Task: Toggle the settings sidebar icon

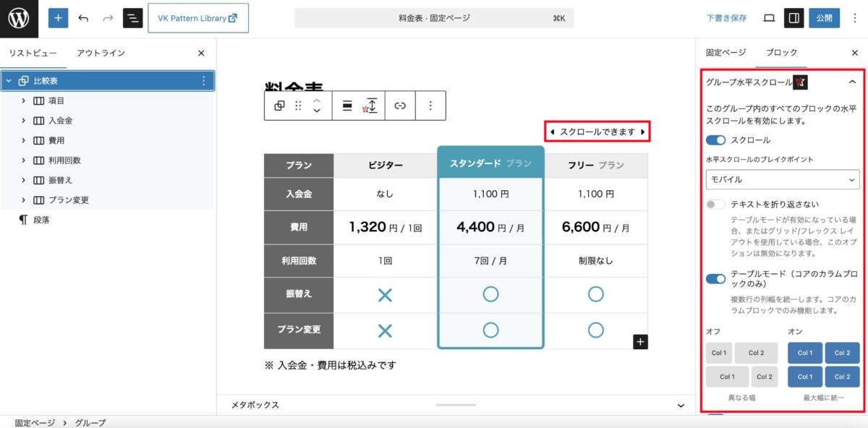Action: [x=794, y=18]
